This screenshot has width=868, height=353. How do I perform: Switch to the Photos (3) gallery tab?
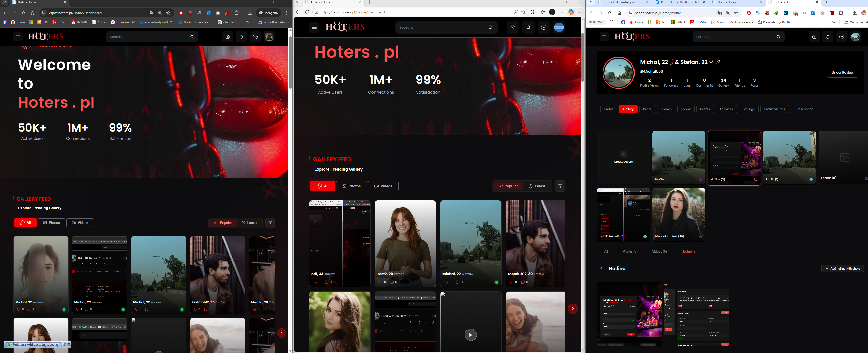(x=630, y=252)
